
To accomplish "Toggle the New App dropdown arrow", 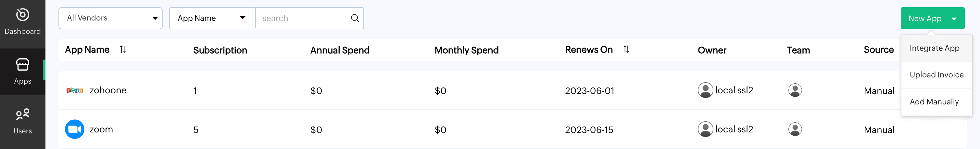I will click(954, 19).
